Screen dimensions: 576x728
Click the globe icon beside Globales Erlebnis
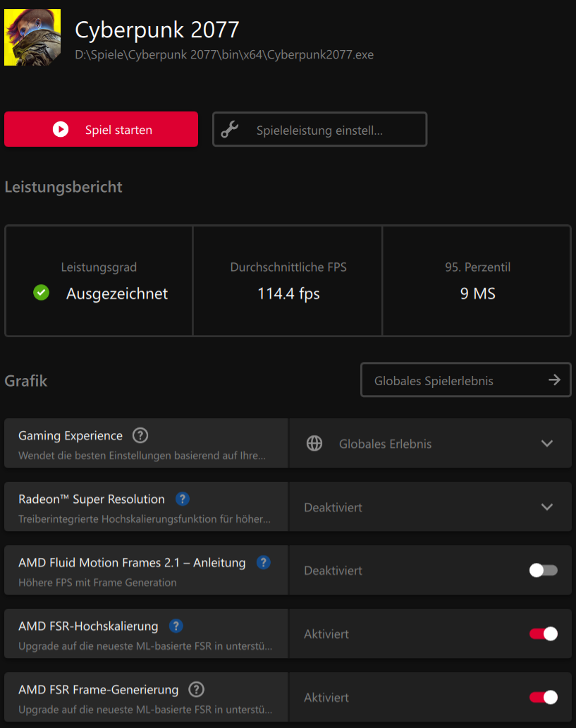point(314,444)
